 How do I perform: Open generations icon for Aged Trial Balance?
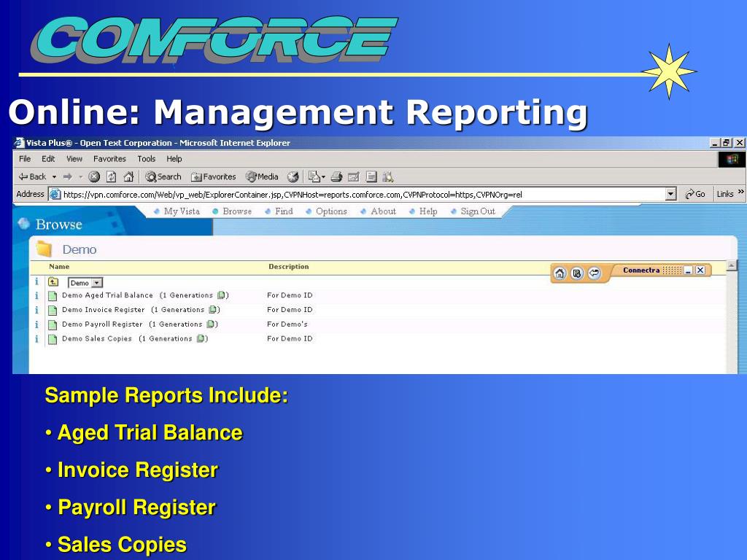point(222,295)
